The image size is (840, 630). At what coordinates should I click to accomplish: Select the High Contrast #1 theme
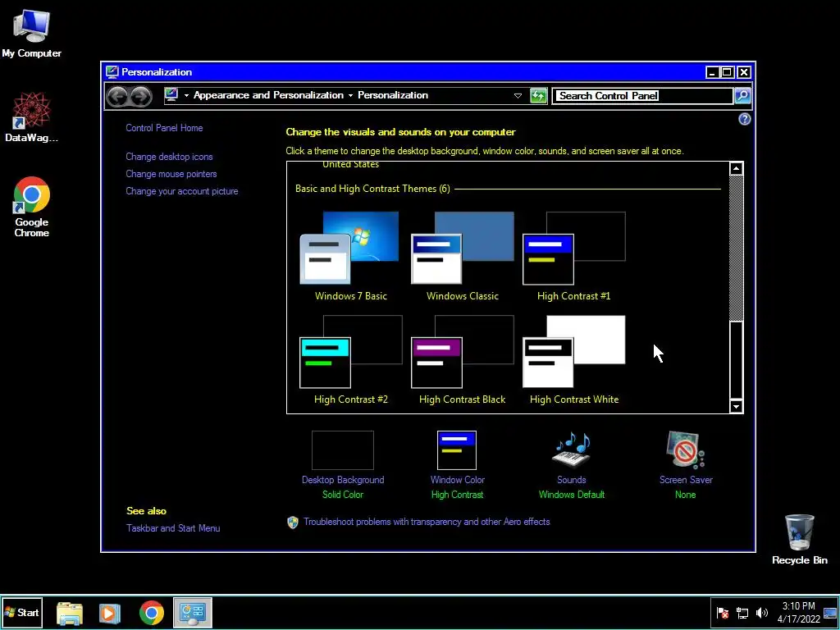573,257
